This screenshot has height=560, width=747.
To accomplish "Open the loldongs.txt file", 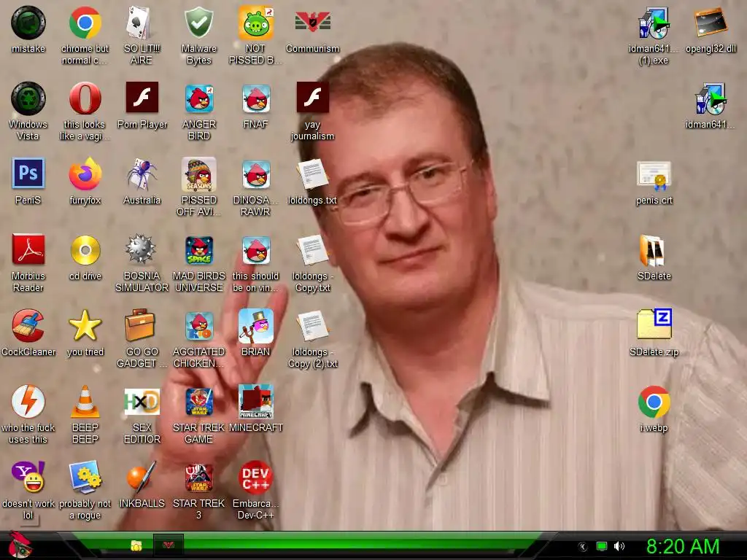I will click(312, 174).
